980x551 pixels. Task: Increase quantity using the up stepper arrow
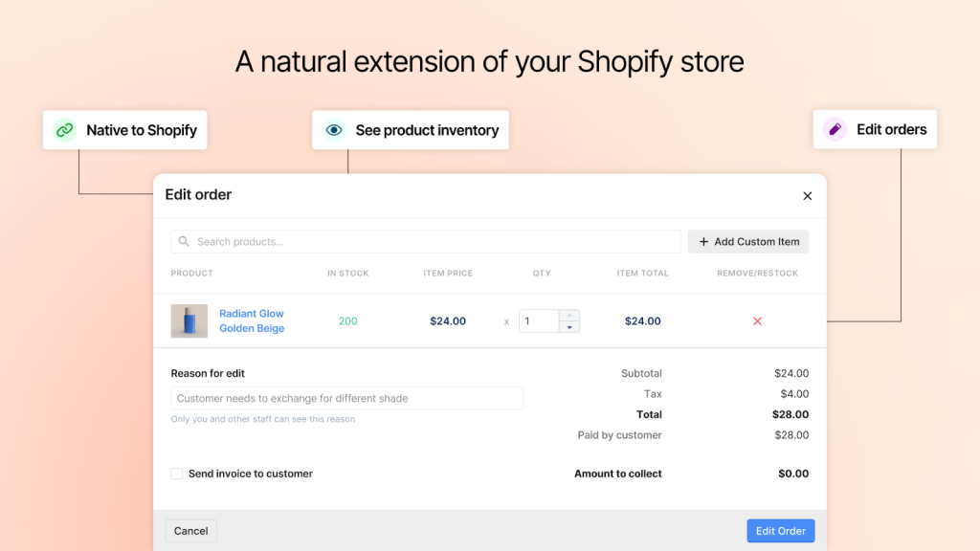point(569,317)
